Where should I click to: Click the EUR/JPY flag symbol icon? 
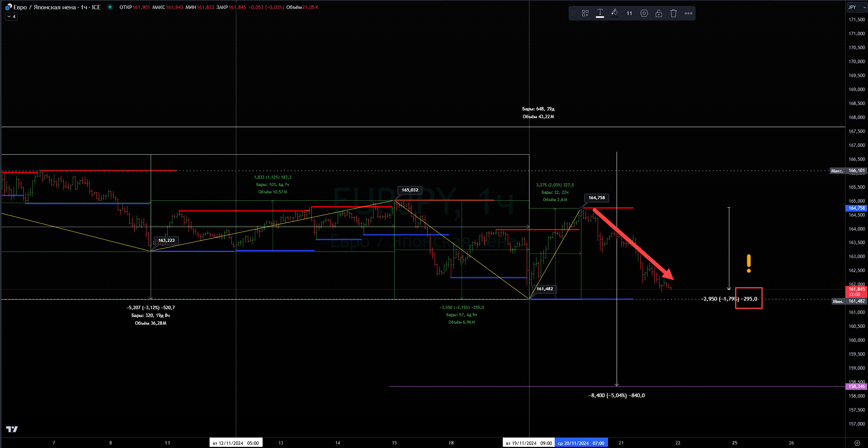tap(8, 7)
